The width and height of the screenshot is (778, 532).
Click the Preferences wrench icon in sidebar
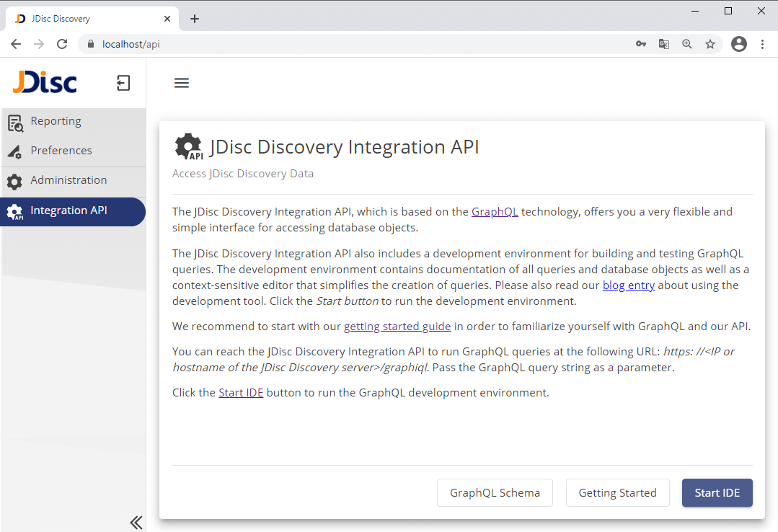pos(14,151)
